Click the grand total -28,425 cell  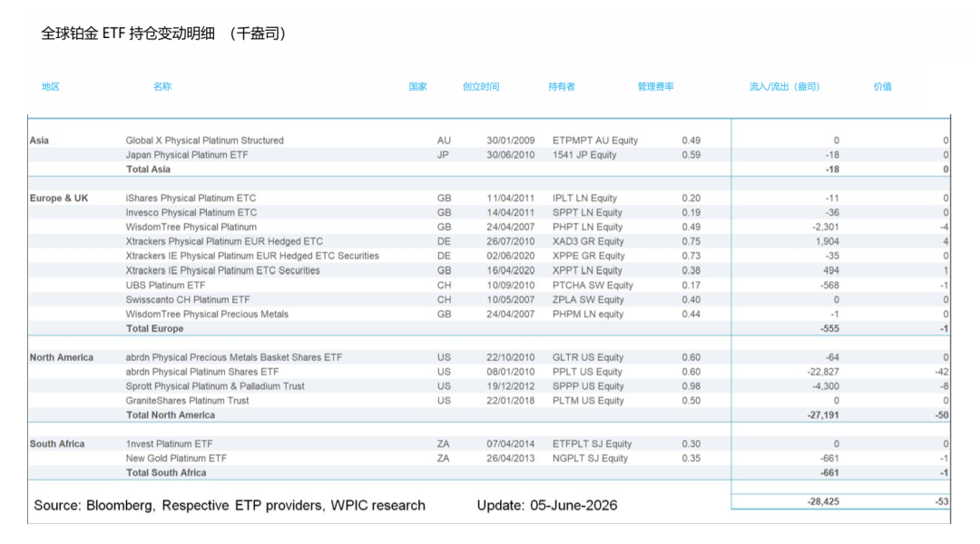(822, 501)
